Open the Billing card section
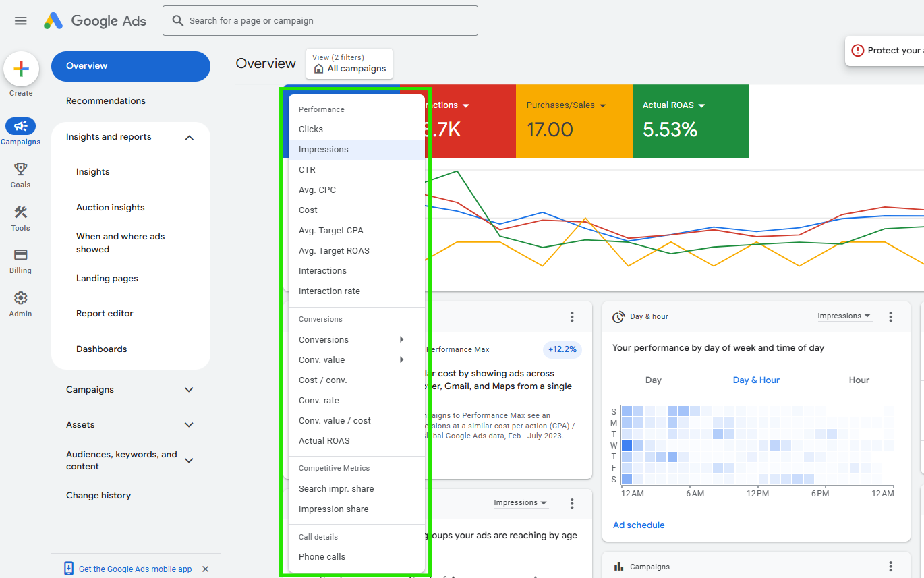924x578 pixels. point(20,255)
